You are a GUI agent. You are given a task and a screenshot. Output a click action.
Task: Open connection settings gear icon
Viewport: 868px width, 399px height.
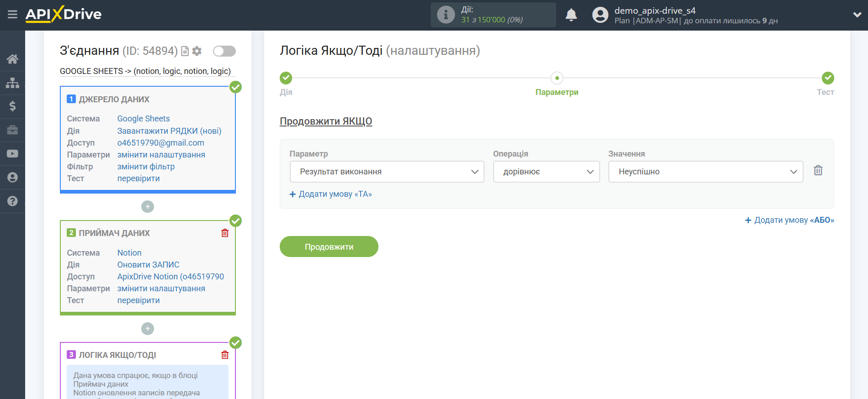[197, 51]
